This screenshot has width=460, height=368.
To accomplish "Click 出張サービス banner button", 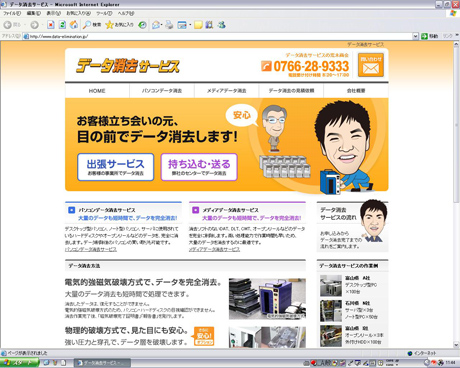I will tap(116, 167).
